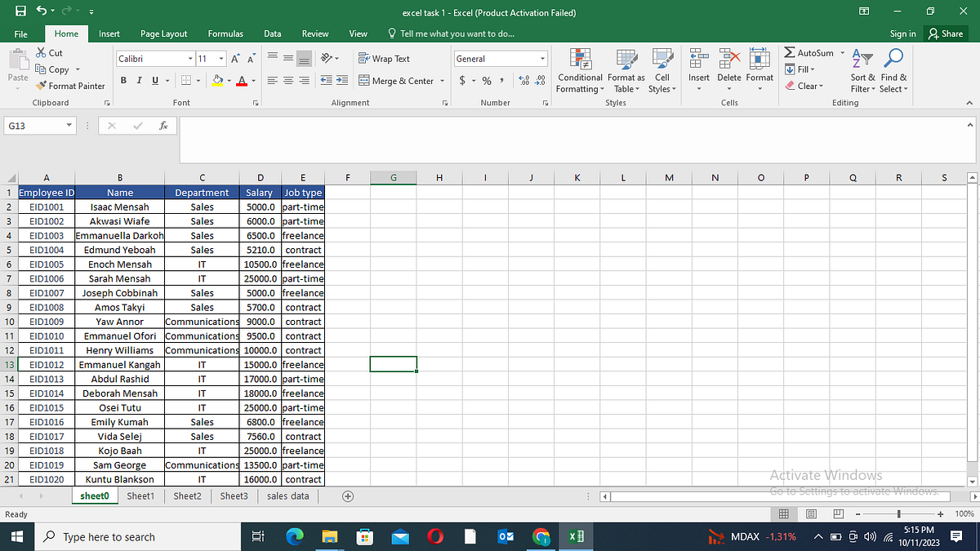Apply bold formatting
Image resolution: width=980 pixels, height=551 pixels.
(123, 80)
